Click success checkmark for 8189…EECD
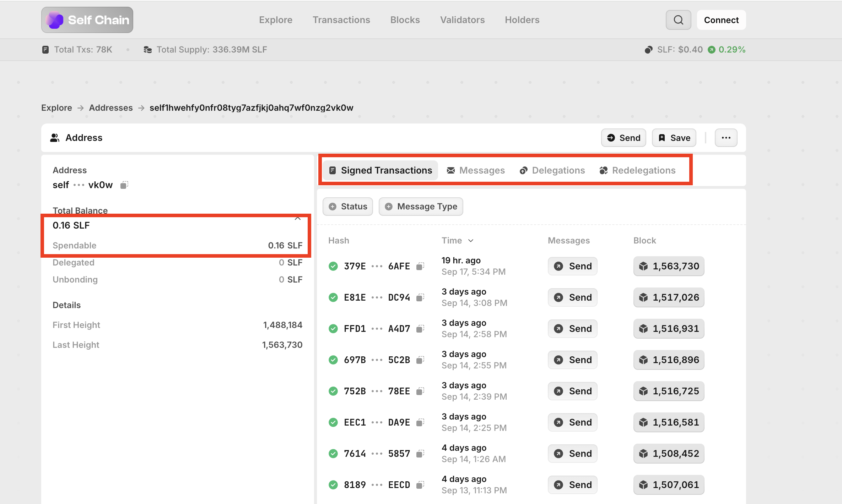The width and height of the screenshot is (842, 504). 333,485
